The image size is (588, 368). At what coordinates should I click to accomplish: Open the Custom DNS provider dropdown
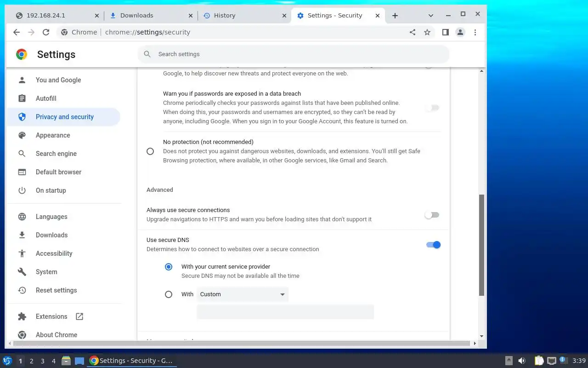tap(243, 294)
